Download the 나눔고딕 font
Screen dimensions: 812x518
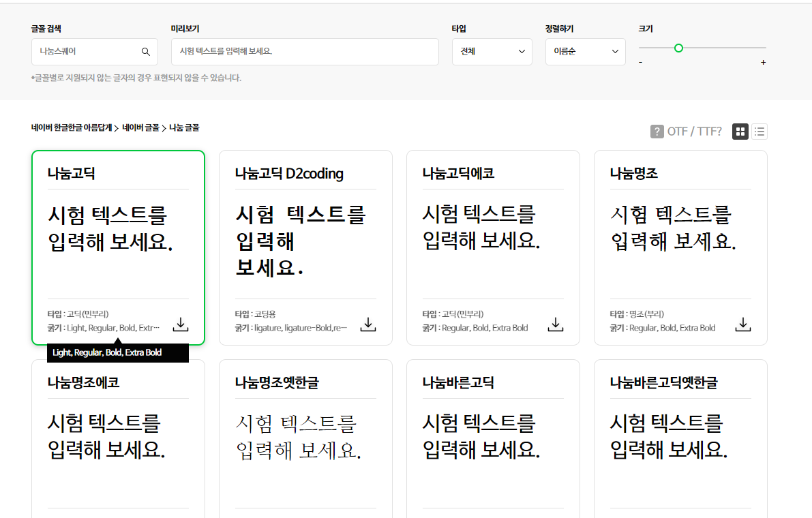click(x=180, y=324)
